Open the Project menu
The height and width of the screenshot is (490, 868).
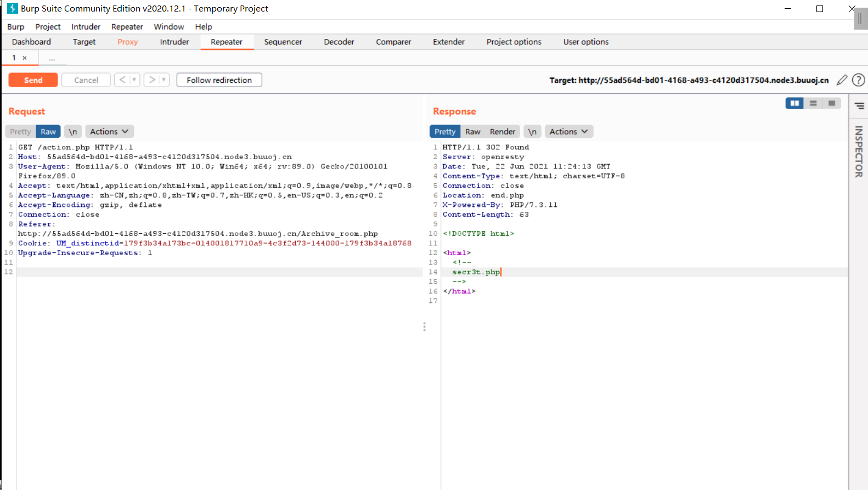pyautogui.click(x=48, y=26)
